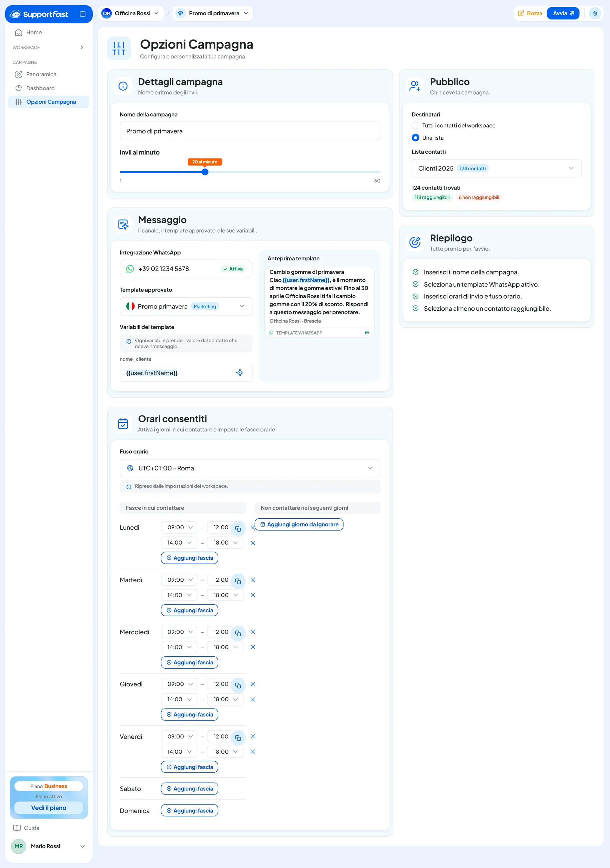Remove Venerdì 14:00–18:00 slot

click(253, 752)
